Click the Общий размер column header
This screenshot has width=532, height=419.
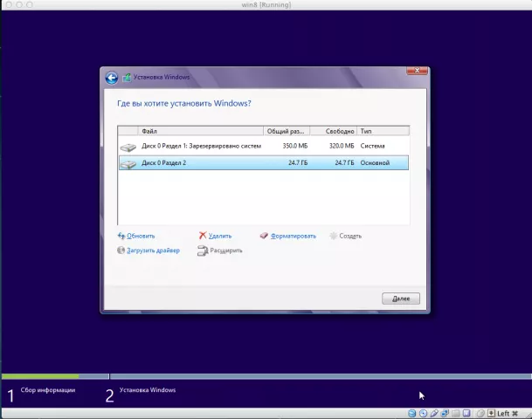coord(287,130)
